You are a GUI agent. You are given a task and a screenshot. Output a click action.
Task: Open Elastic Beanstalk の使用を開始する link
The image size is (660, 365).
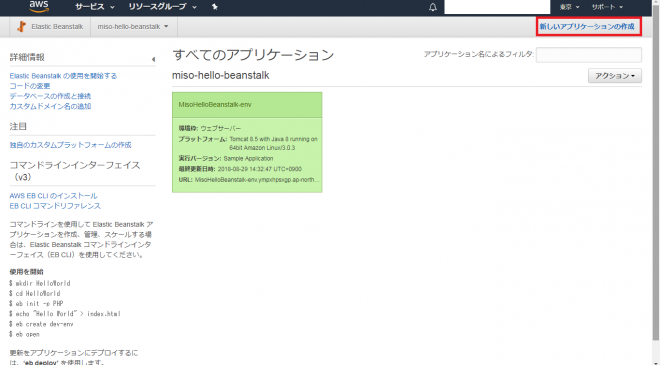pyautogui.click(x=63, y=76)
